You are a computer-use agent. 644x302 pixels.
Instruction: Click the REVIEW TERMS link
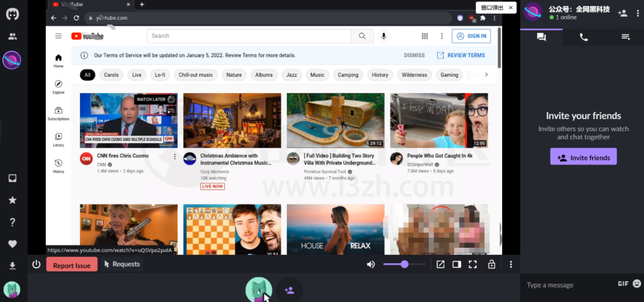[x=461, y=55]
